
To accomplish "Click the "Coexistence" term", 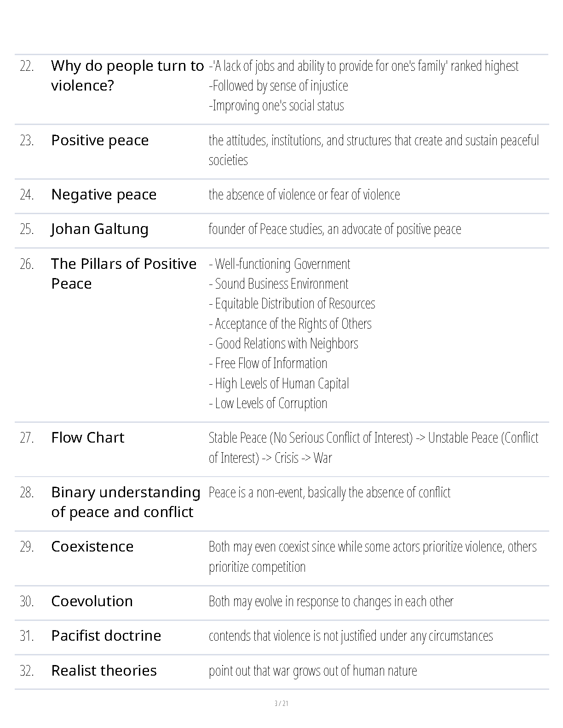I will (92, 546).
